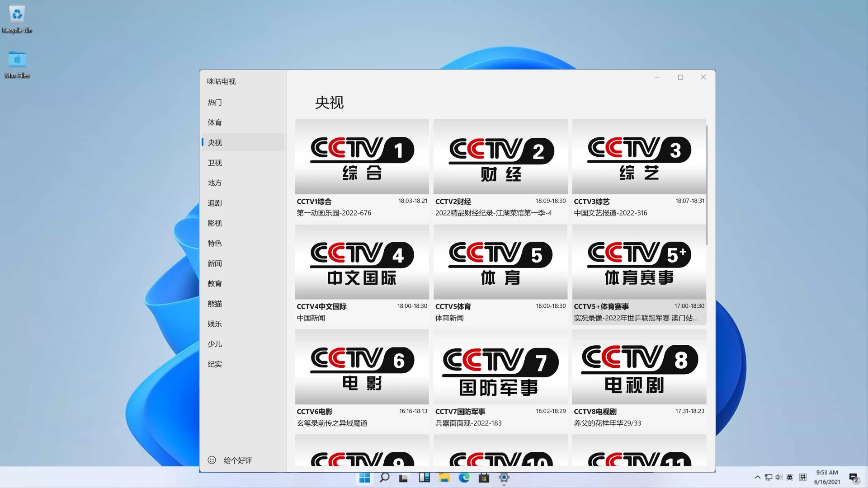Go to the 影视 section

pyautogui.click(x=243, y=223)
